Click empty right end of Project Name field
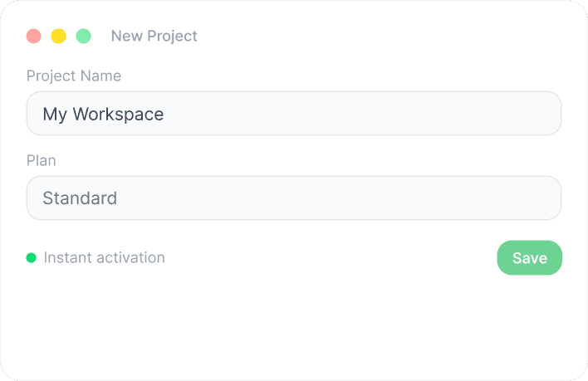The height and width of the screenshot is (381, 588). pyautogui.click(x=498, y=114)
